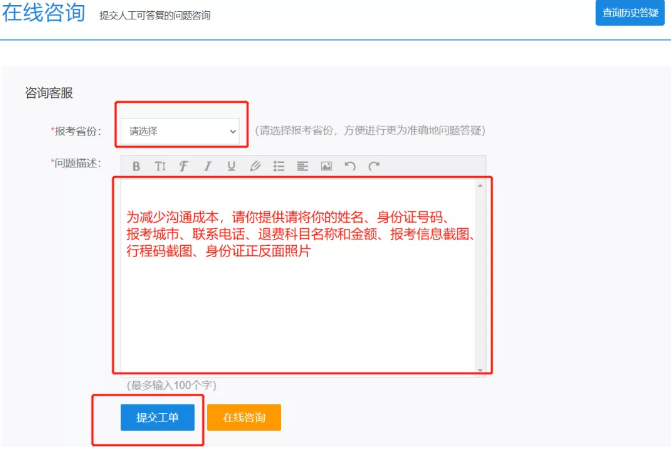Image resolution: width=671 pixels, height=450 pixels.
Task: Click the orange 在线咨询 button
Action: pyautogui.click(x=244, y=417)
